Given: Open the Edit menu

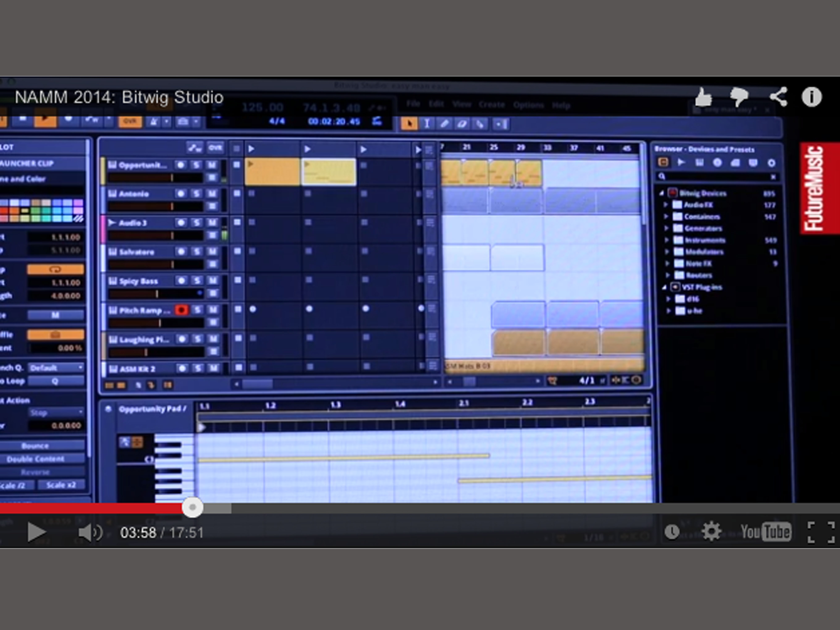Looking at the screenshot, I should [436, 104].
